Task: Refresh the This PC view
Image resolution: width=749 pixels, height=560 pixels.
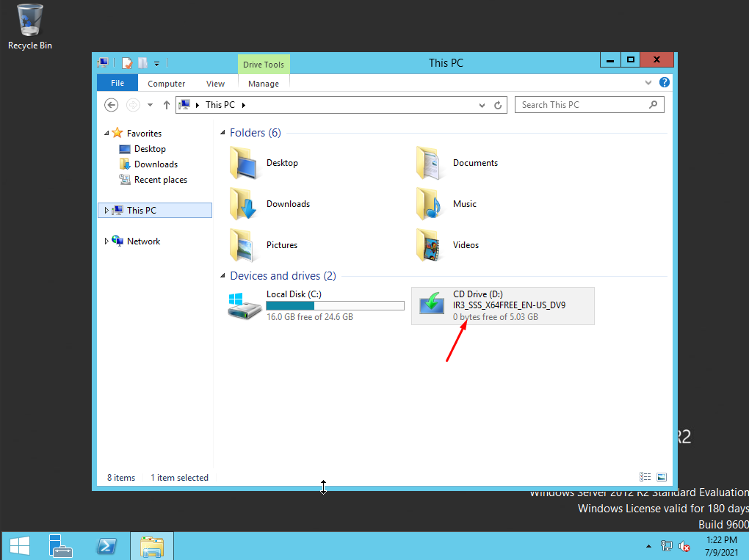Action: click(498, 105)
